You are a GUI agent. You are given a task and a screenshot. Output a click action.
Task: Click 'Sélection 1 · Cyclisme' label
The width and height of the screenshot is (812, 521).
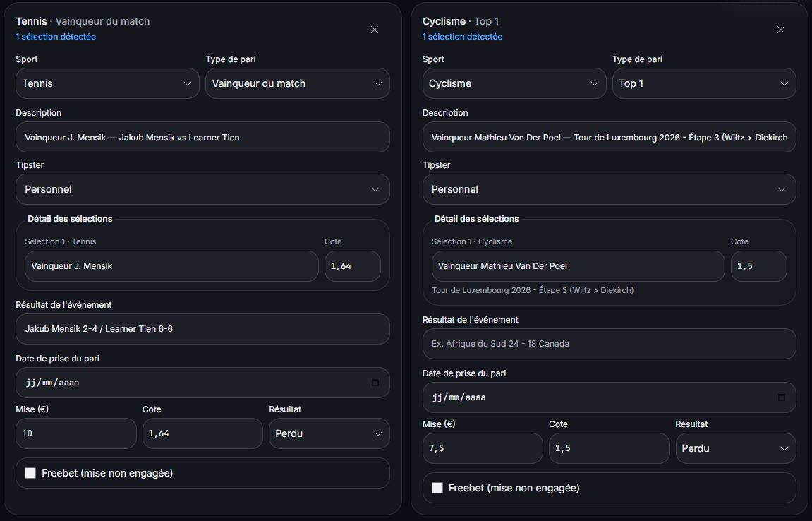click(472, 241)
